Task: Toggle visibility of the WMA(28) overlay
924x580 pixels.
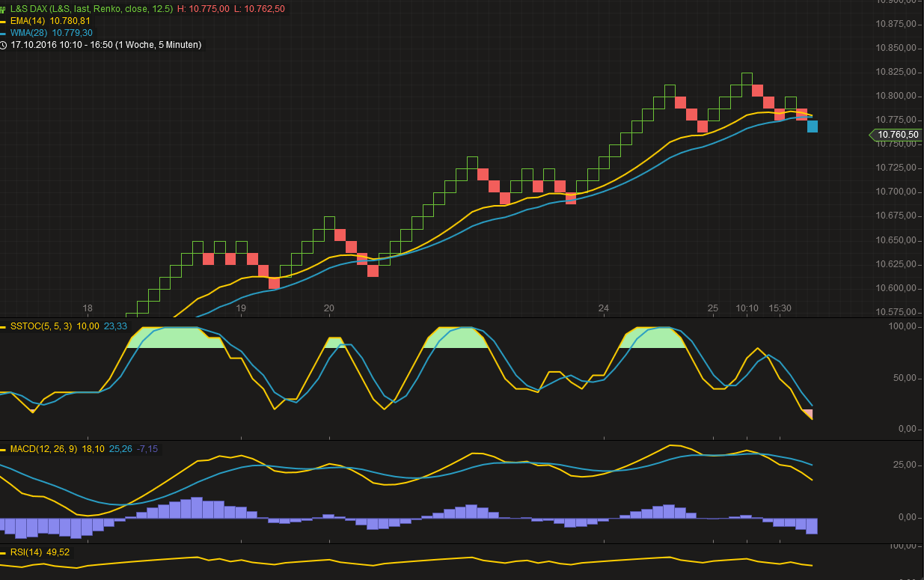Action: pos(30,33)
